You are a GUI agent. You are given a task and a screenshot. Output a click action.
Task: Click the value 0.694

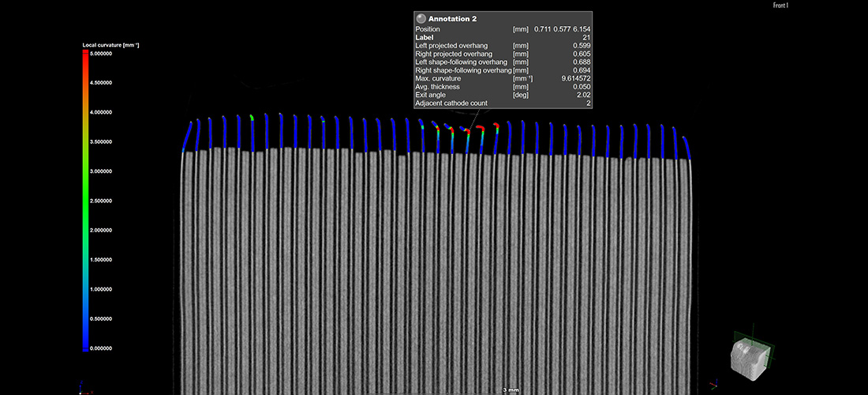pyautogui.click(x=583, y=70)
